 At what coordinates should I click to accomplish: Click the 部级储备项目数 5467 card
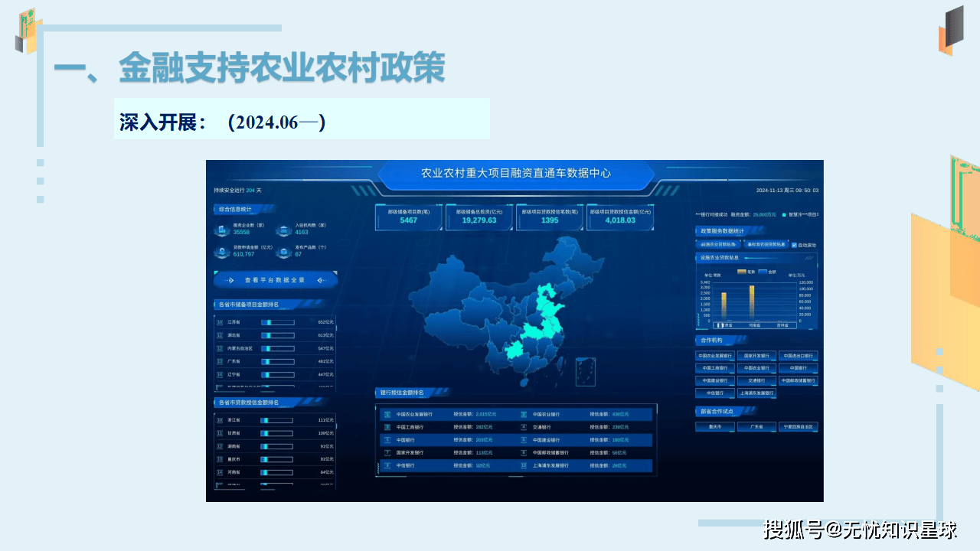[x=409, y=217]
